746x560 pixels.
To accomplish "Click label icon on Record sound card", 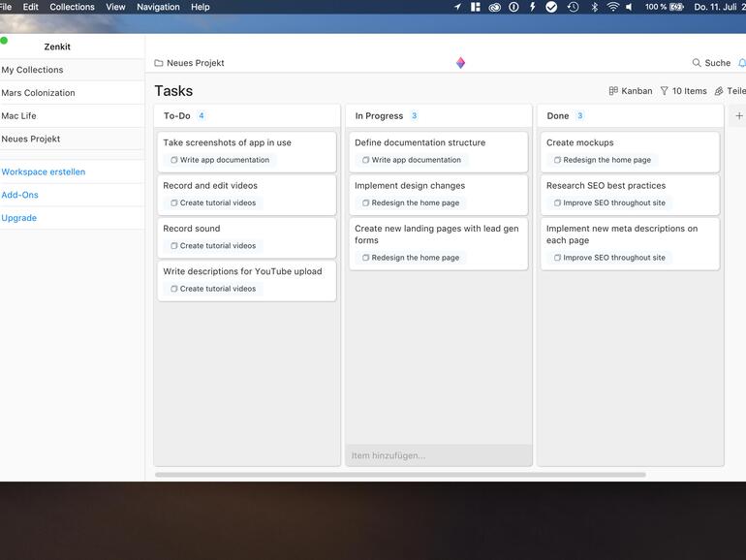I will click(x=174, y=245).
